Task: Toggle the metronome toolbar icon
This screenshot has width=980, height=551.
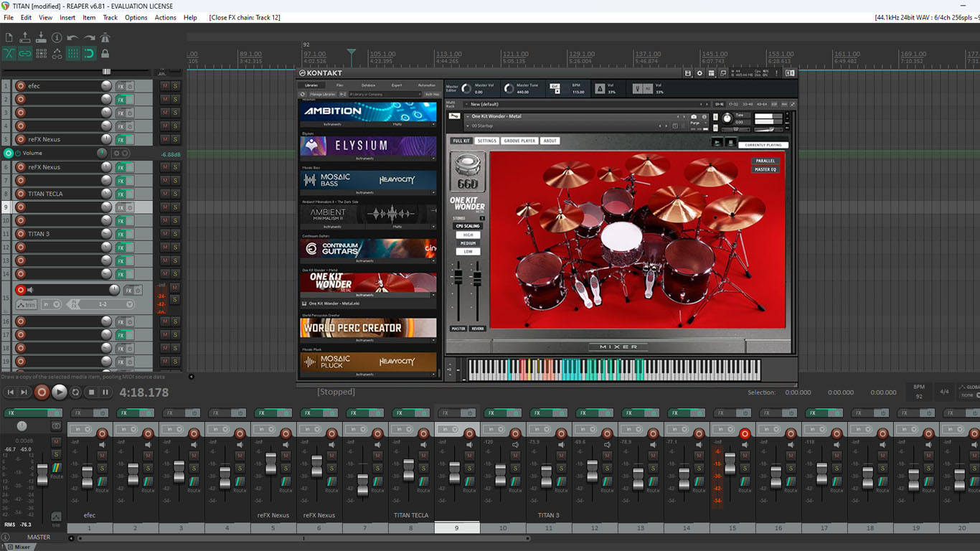Action: point(105,37)
